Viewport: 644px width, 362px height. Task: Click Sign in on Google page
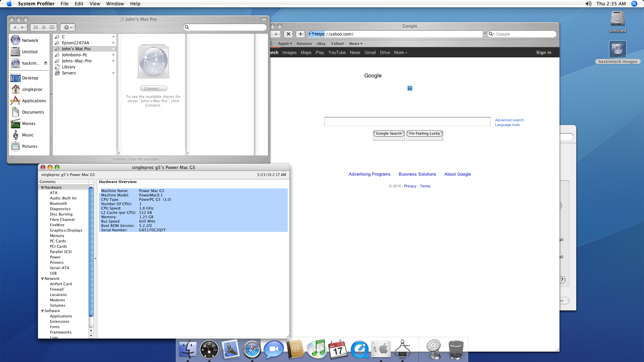543,52
